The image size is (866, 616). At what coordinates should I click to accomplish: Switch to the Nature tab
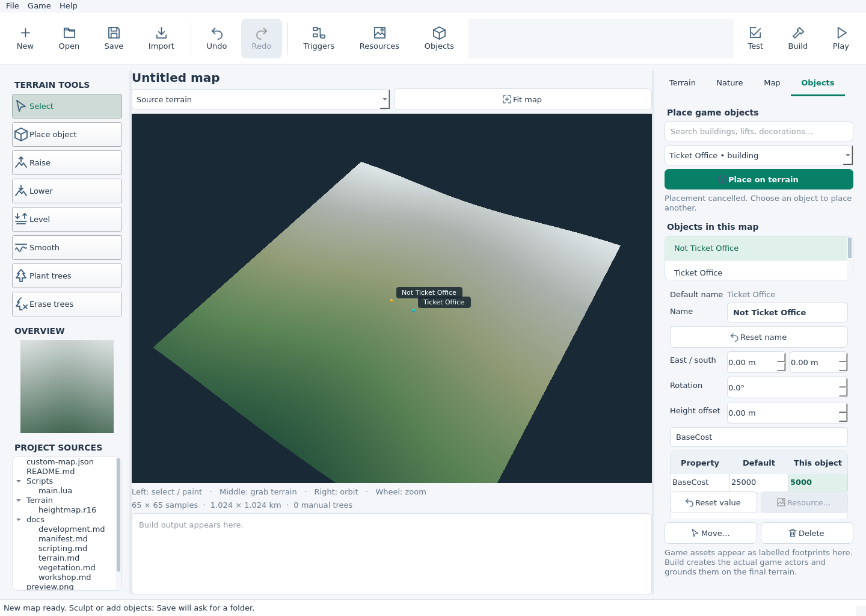point(729,83)
